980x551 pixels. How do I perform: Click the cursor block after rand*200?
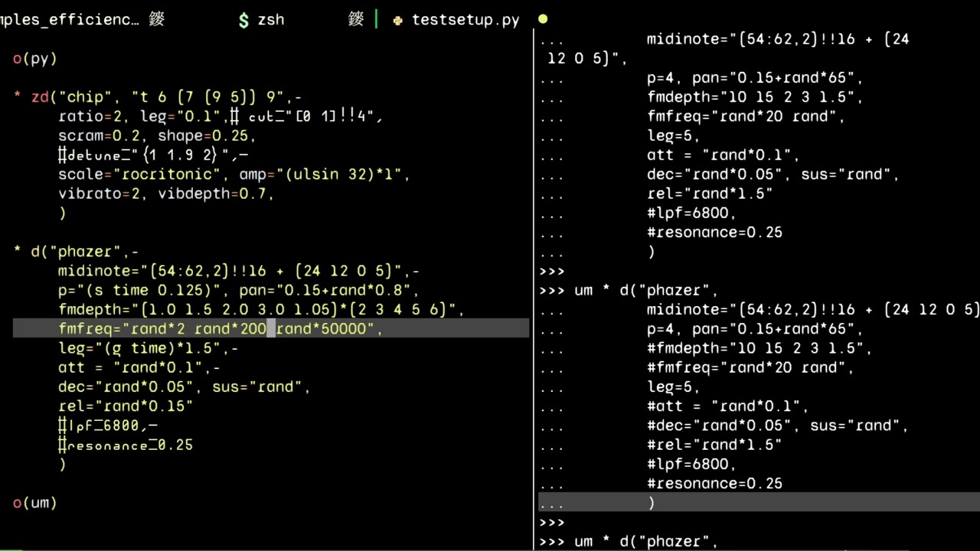pyautogui.click(x=270, y=329)
